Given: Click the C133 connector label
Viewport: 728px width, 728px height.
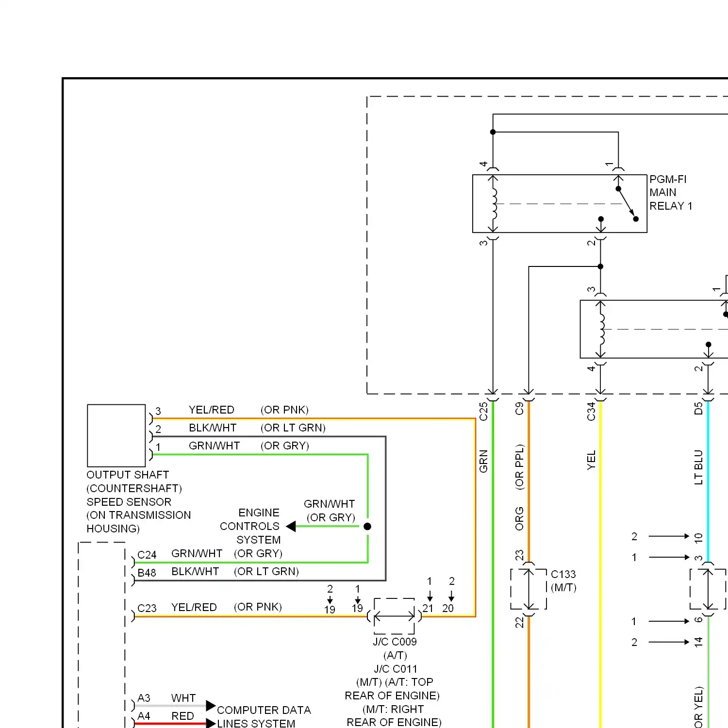Looking at the screenshot, I should pyautogui.click(x=563, y=574).
